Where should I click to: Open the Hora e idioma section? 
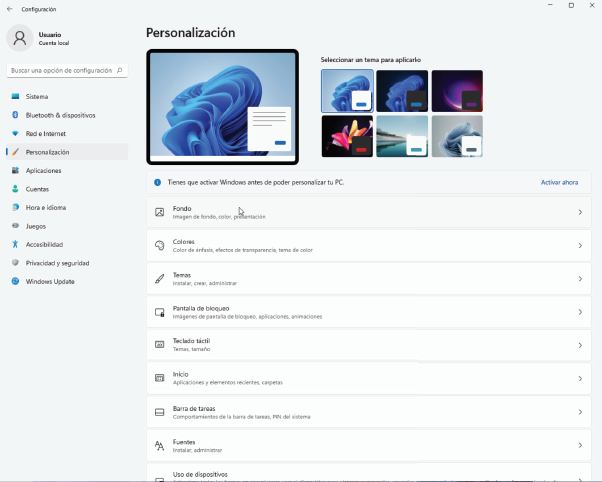tap(67, 207)
